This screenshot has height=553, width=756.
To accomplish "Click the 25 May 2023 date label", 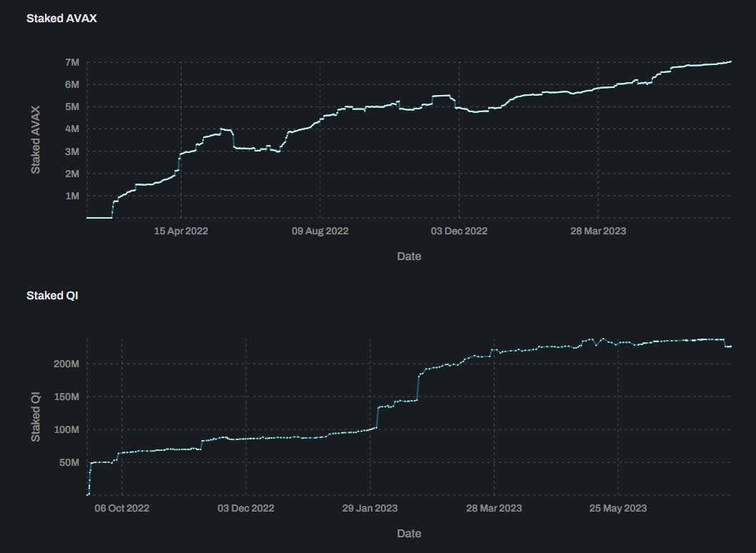I will (618, 508).
